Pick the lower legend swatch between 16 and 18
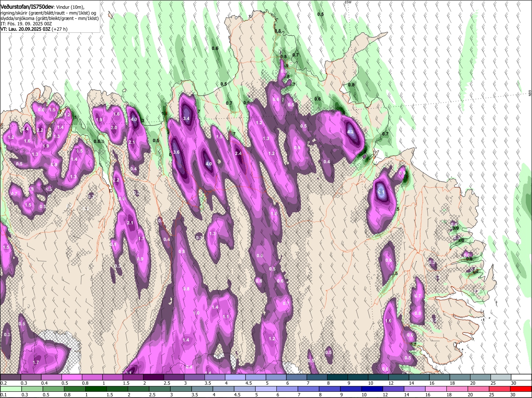This screenshot has height=398, width=532. pyautogui.click(x=436, y=389)
